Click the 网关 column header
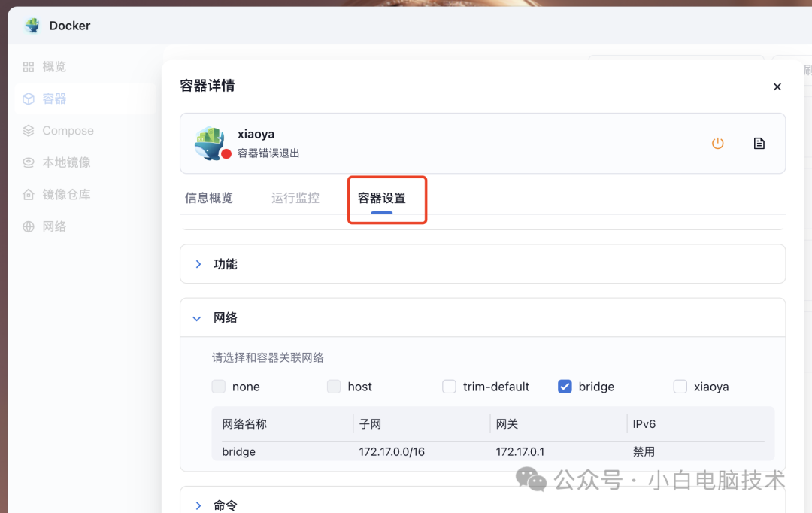This screenshot has height=513, width=812. coord(507,424)
